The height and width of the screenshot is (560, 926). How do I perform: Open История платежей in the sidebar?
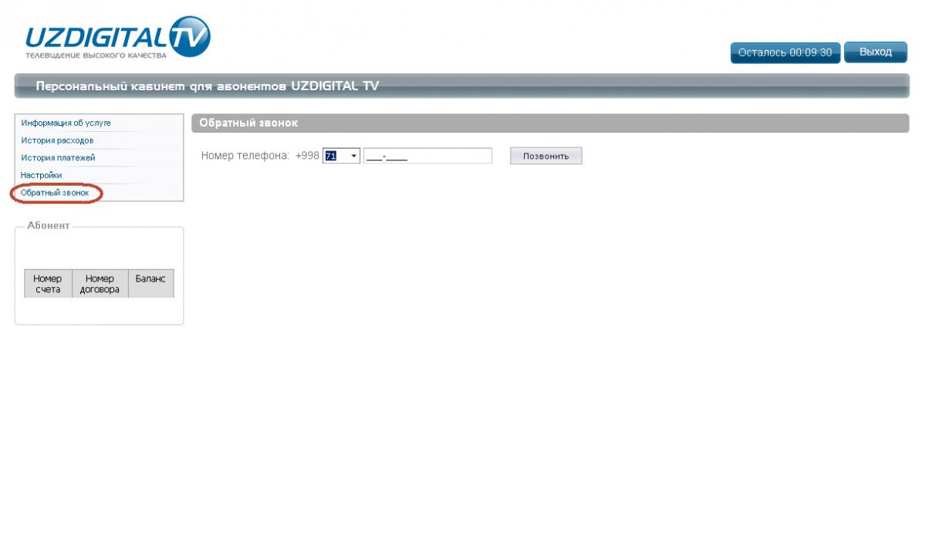[x=58, y=157]
